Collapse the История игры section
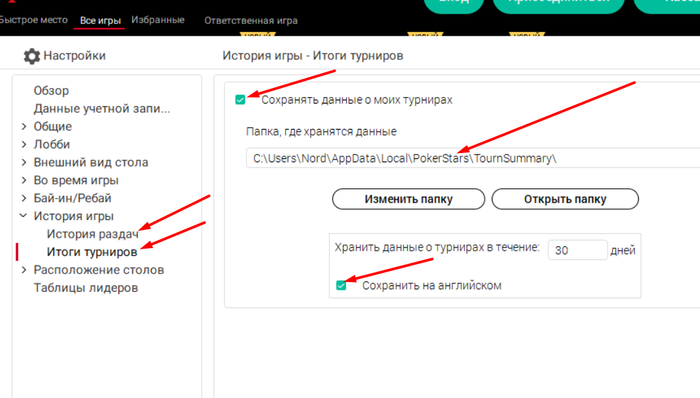Screen dimensions: 700x398 (x=24, y=216)
